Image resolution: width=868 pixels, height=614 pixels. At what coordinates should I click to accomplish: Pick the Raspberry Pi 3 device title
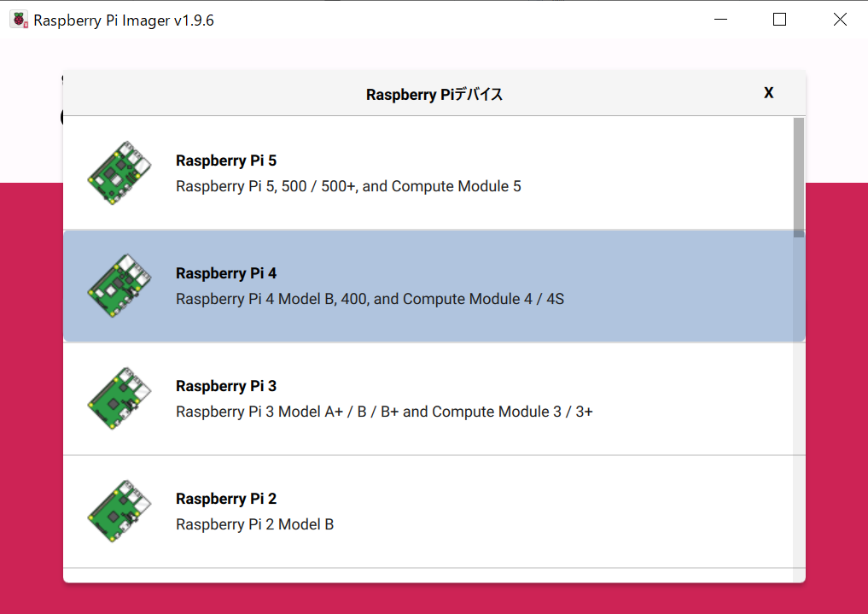(x=226, y=386)
